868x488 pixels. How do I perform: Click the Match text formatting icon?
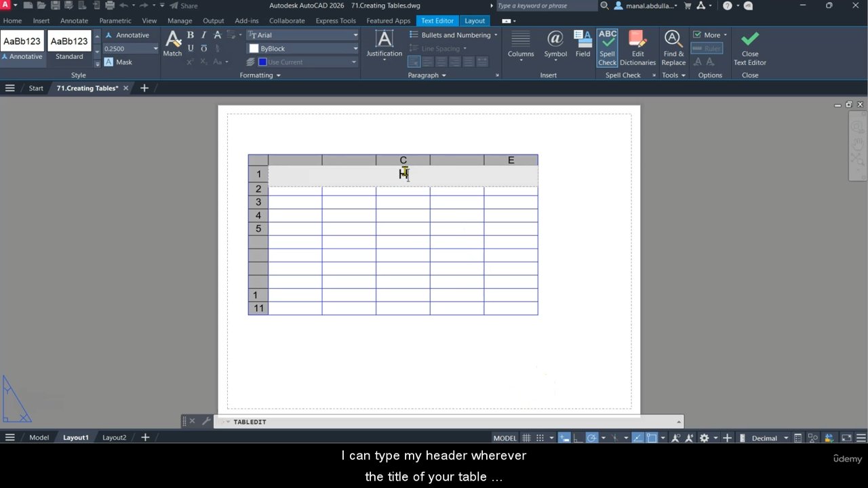point(172,43)
